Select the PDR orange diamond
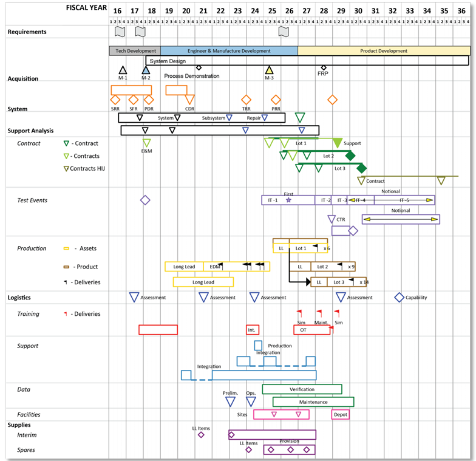The height and width of the screenshot is (461, 476). point(149,100)
